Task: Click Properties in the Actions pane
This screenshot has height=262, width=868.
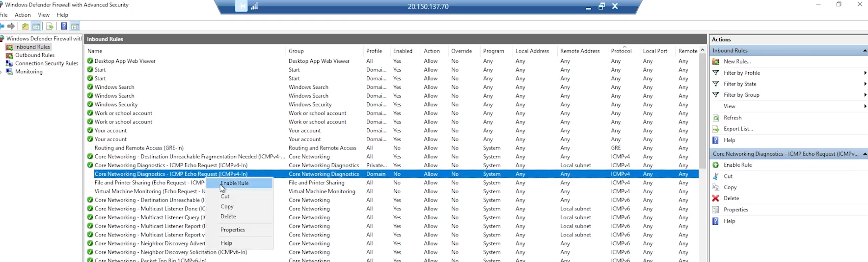Action: point(735,210)
